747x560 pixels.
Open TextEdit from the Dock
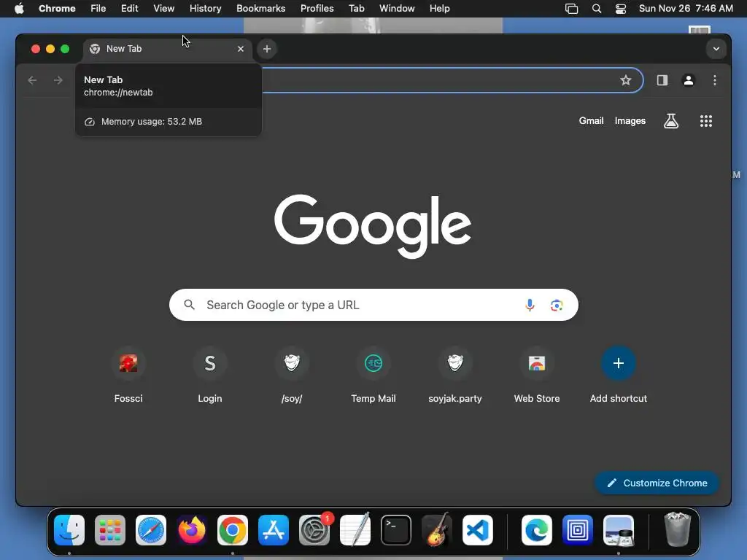pyautogui.click(x=355, y=530)
